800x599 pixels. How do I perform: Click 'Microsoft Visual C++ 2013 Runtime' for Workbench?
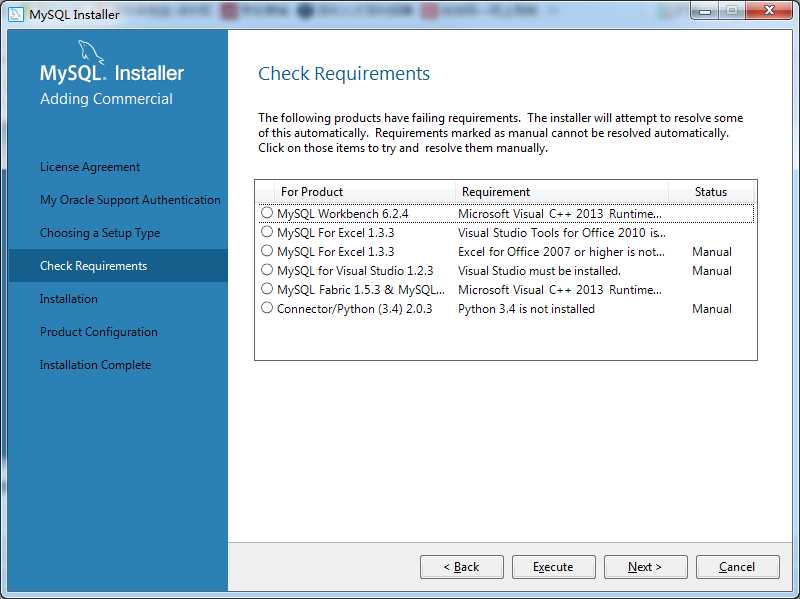coord(560,214)
